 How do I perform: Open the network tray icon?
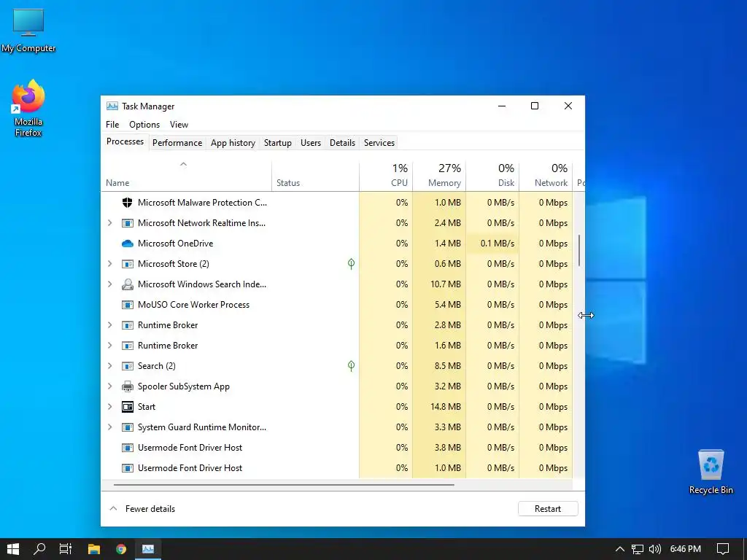(638, 549)
